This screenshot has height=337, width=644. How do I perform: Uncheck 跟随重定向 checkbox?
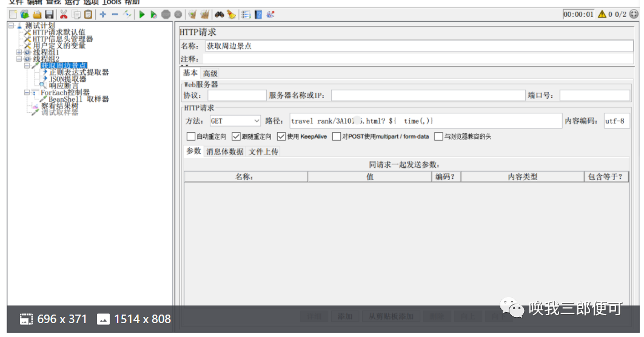click(x=236, y=136)
